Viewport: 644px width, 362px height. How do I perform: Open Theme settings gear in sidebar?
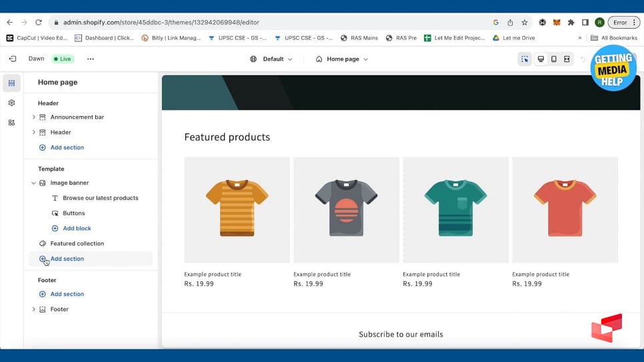click(11, 103)
